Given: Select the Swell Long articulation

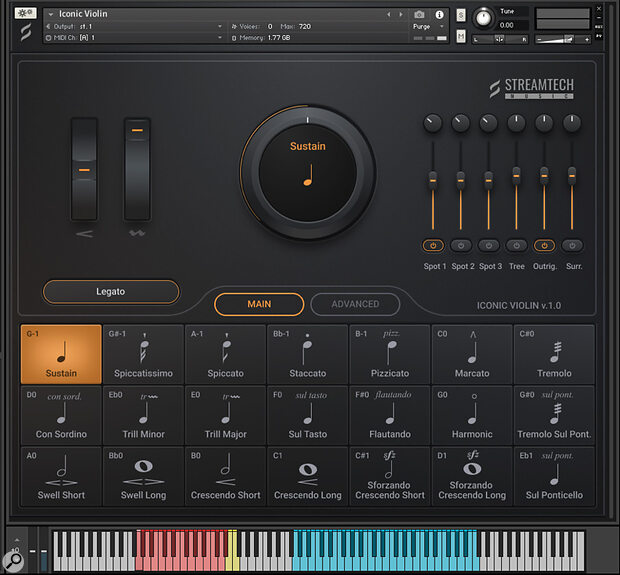Looking at the screenshot, I should pos(143,476).
